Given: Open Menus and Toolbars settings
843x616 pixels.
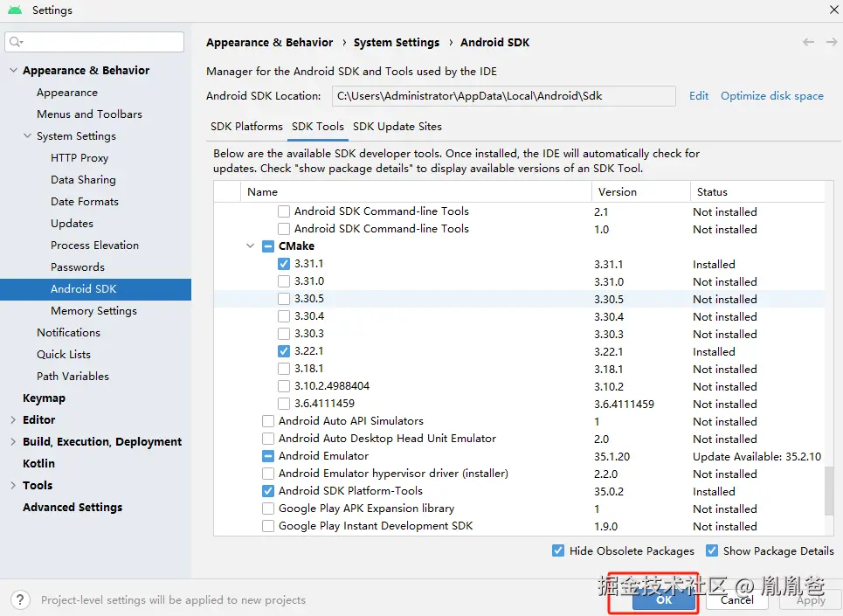Looking at the screenshot, I should point(89,114).
